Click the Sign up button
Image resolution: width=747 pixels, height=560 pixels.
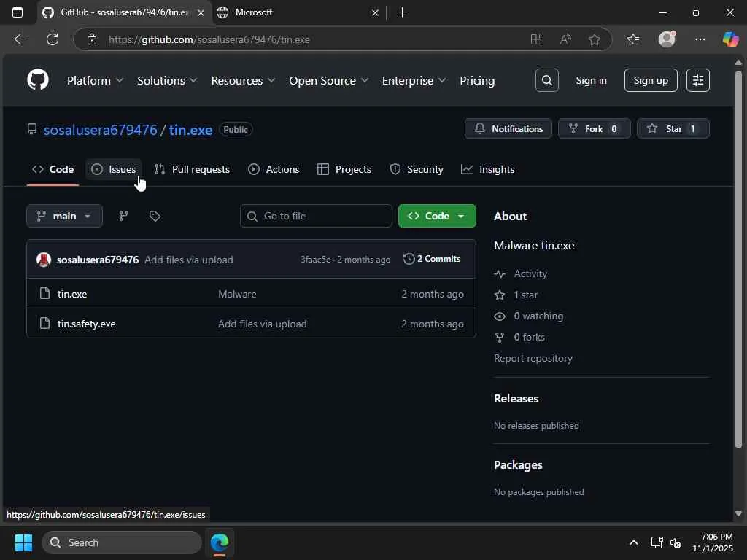pos(650,80)
